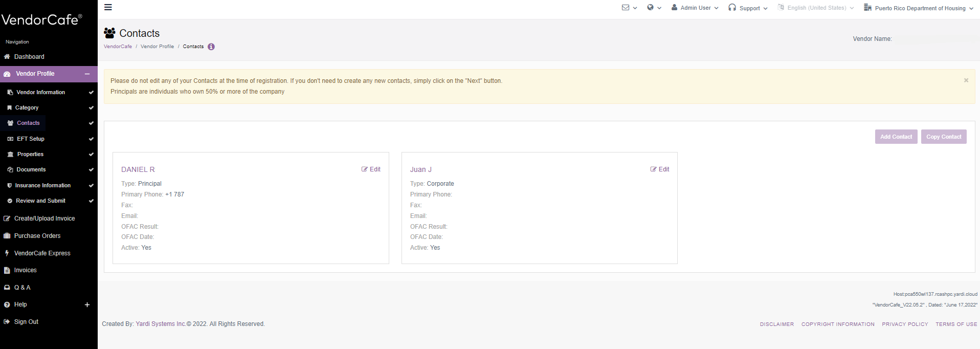Open the Admin User dropdown
This screenshot has width=980, height=349.
(x=695, y=8)
